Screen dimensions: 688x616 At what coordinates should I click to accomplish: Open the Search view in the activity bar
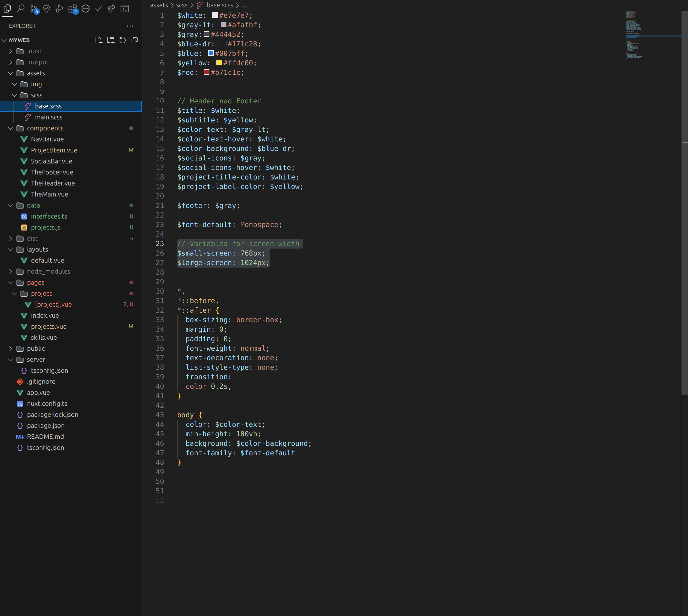[21, 9]
